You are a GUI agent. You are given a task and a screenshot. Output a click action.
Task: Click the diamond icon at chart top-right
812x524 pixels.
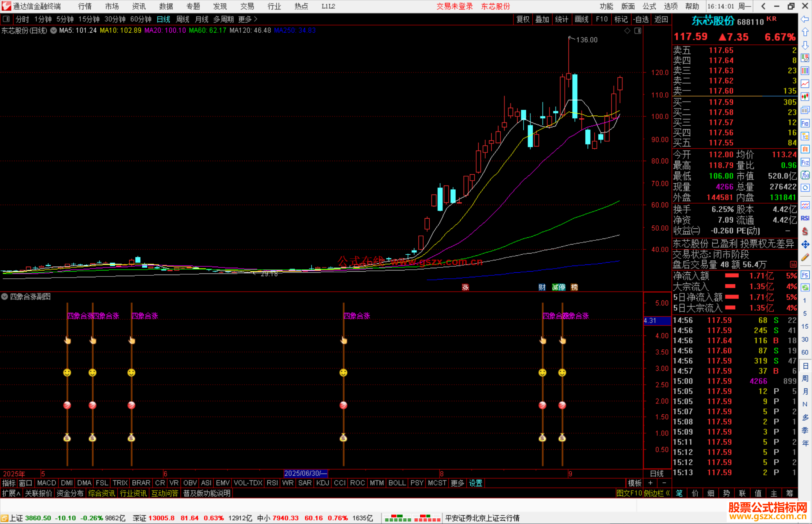[627, 31]
